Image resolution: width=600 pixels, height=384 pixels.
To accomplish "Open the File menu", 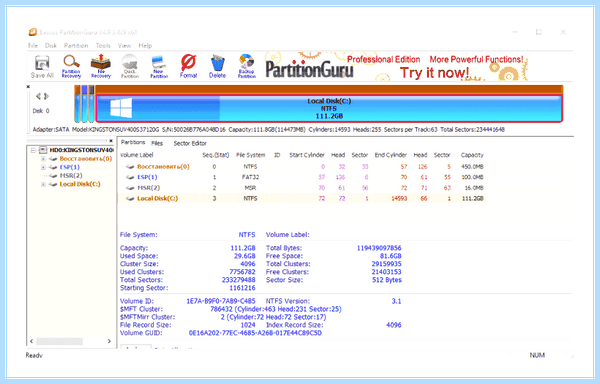I will [33, 46].
